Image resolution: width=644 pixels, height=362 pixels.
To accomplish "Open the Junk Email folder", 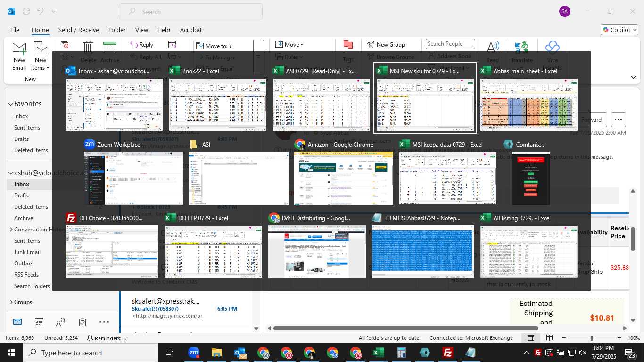I will [27, 252].
